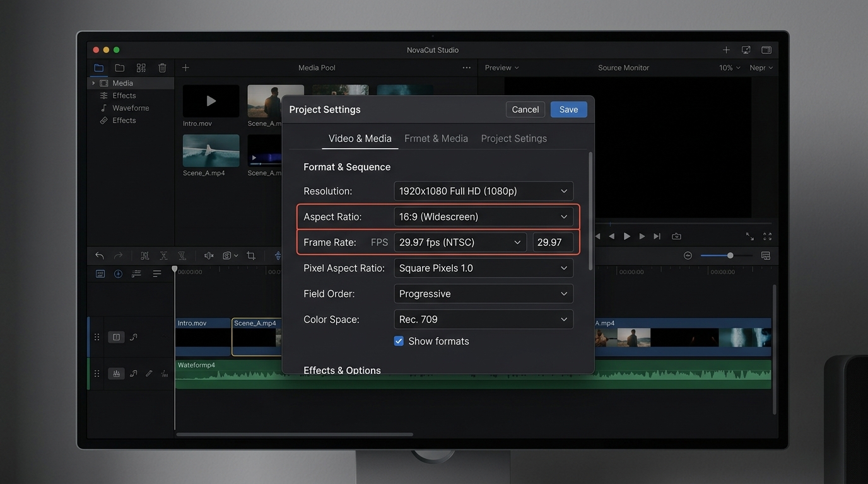Play the preview with the play button
This screenshot has height=484, width=868.
point(627,236)
